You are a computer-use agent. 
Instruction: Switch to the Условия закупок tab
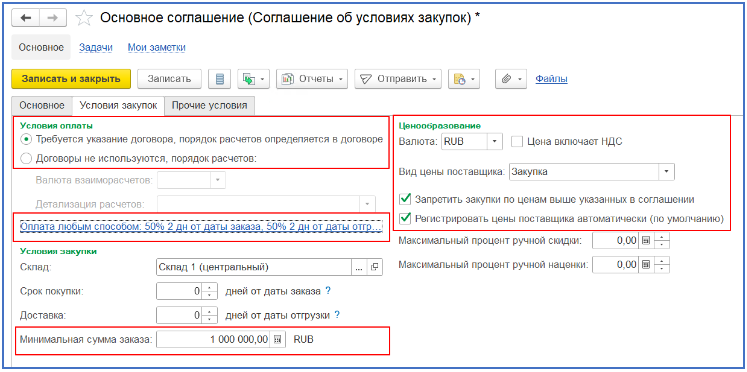118,105
